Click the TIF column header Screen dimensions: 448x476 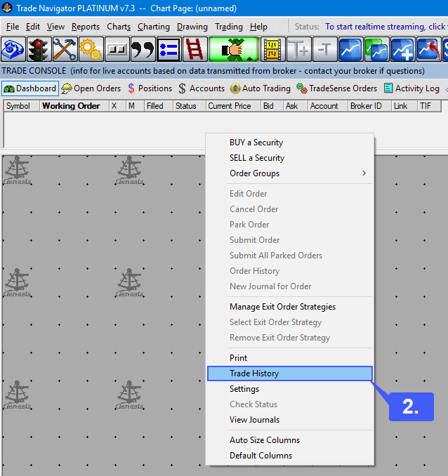[x=429, y=106]
